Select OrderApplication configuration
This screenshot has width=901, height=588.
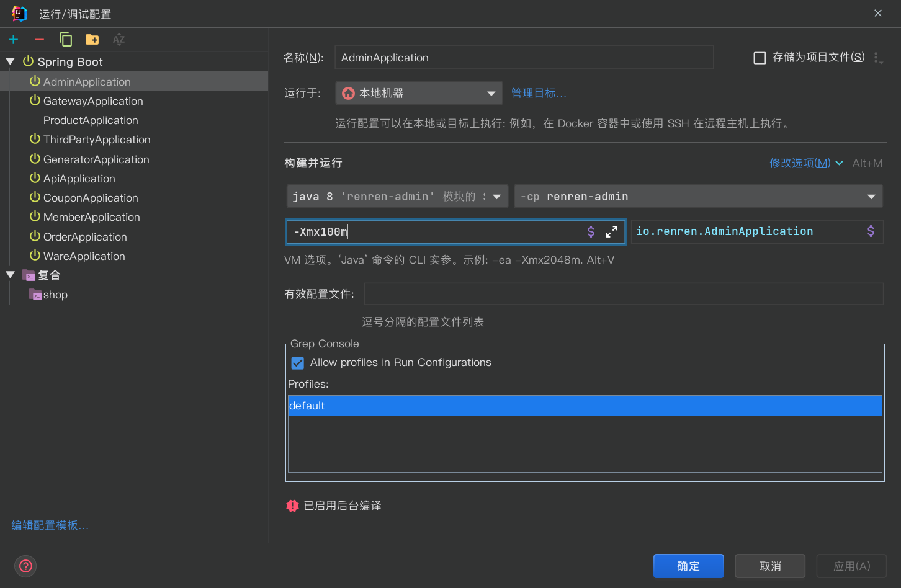[85, 237]
